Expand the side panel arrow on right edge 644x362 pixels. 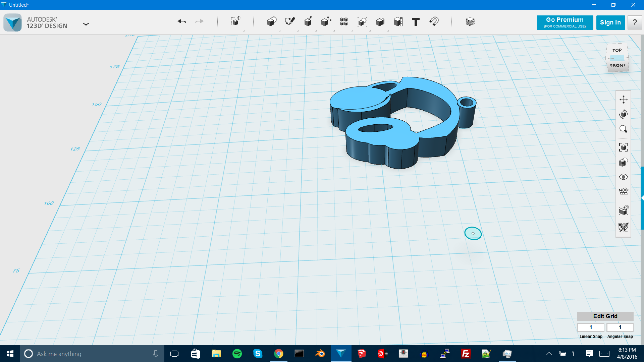(x=642, y=198)
